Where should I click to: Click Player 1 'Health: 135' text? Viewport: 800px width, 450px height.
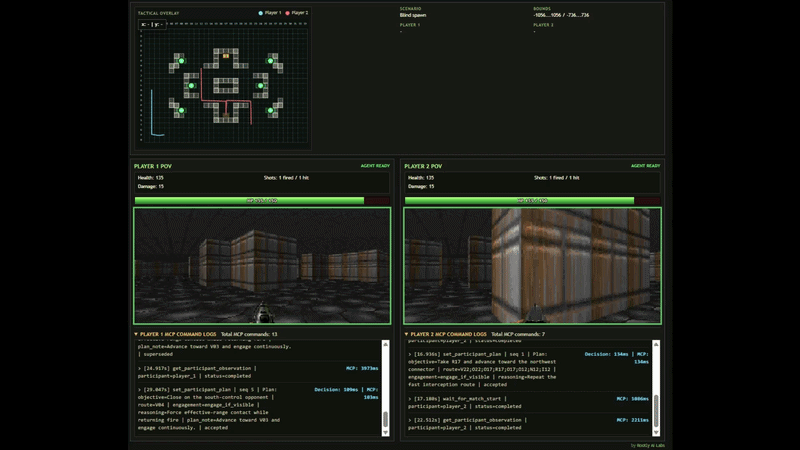point(151,178)
